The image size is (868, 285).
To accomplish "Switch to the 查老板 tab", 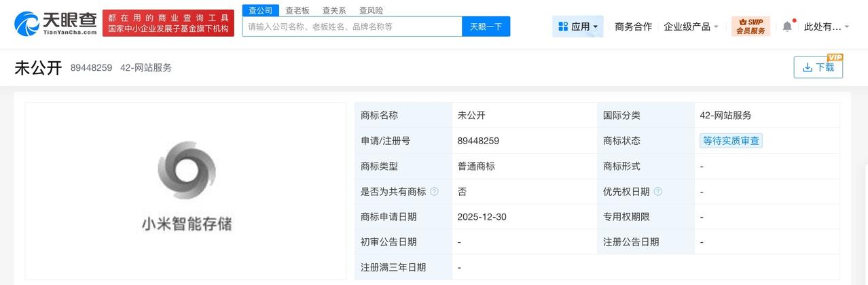I will pyautogui.click(x=297, y=10).
